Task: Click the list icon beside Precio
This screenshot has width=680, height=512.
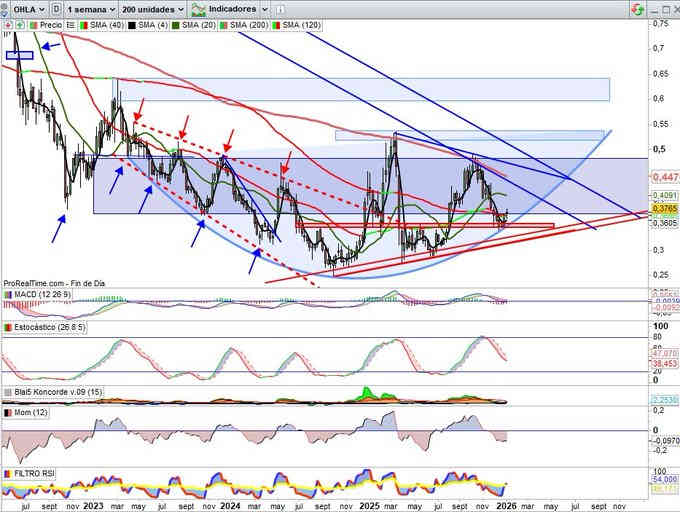Action: point(70,24)
